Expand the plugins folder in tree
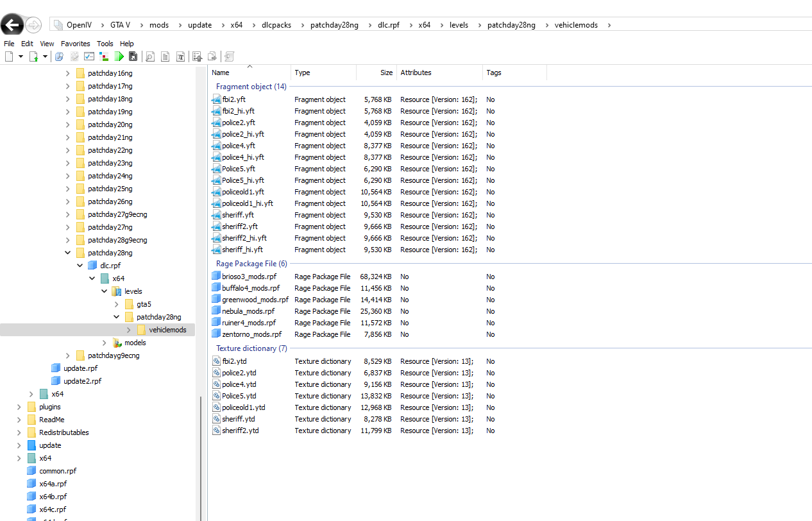Screen dimensions: 812x521 click(19, 407)
